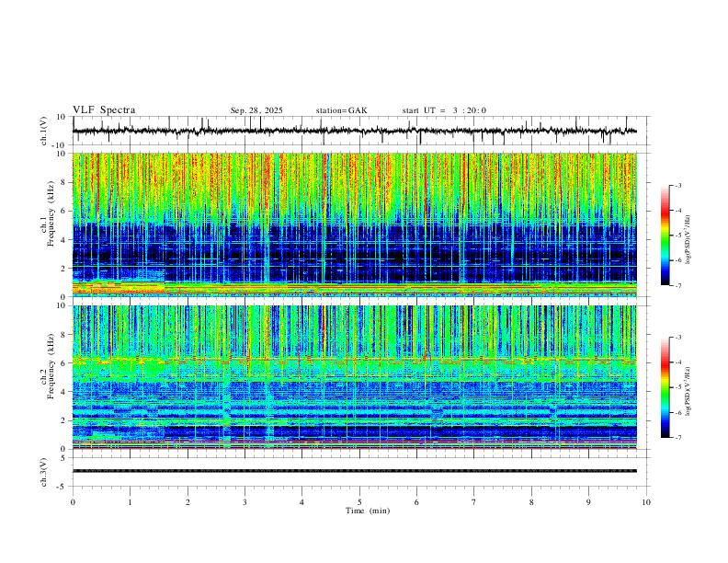Click time axis tick label "4"

[x=301, y=502]
